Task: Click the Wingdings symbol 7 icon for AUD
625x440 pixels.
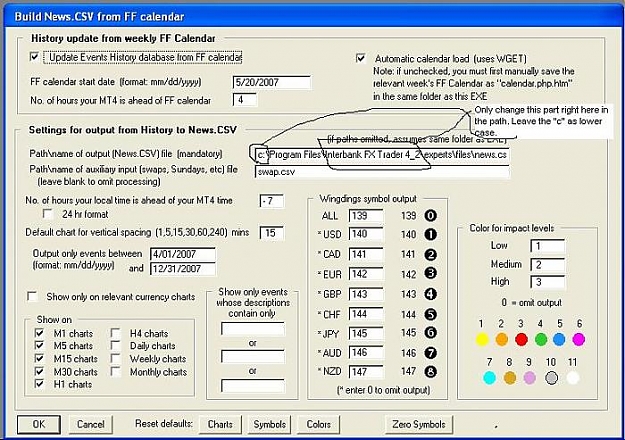Action: click(430, 353)
